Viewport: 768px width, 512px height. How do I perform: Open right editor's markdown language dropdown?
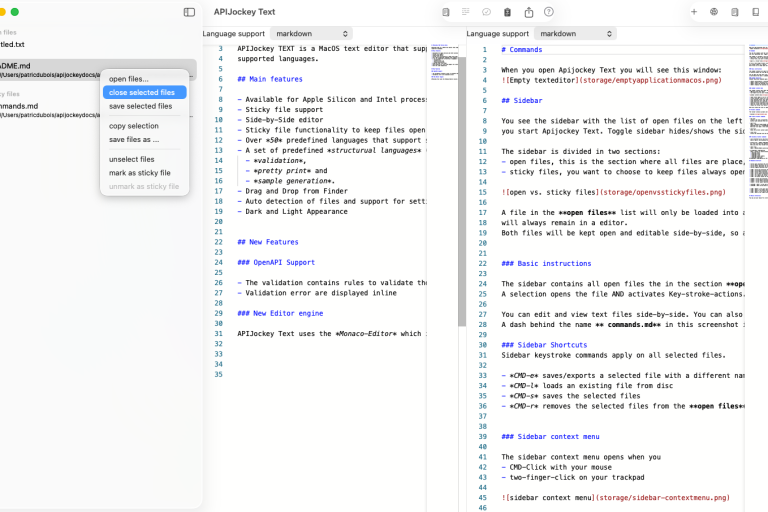pos(575,33)
